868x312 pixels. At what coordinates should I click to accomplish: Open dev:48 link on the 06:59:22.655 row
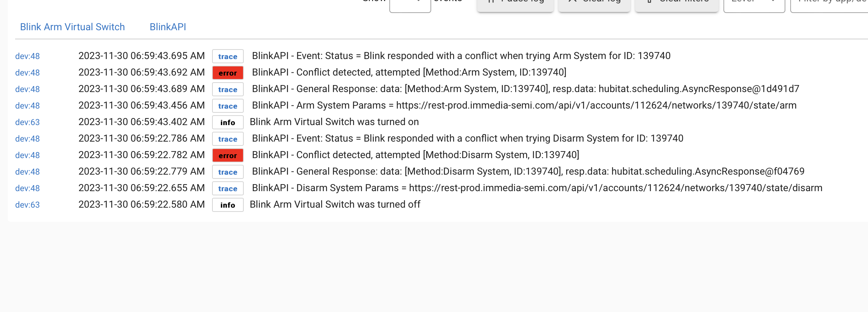27,188
